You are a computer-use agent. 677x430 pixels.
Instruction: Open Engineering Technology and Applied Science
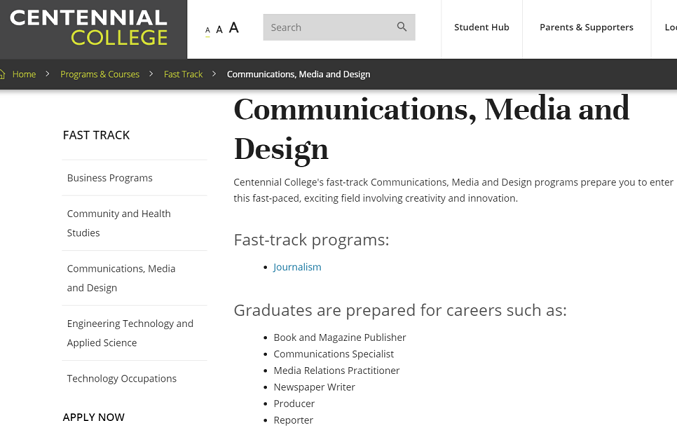pyautogui.click(x=130, y=333)
